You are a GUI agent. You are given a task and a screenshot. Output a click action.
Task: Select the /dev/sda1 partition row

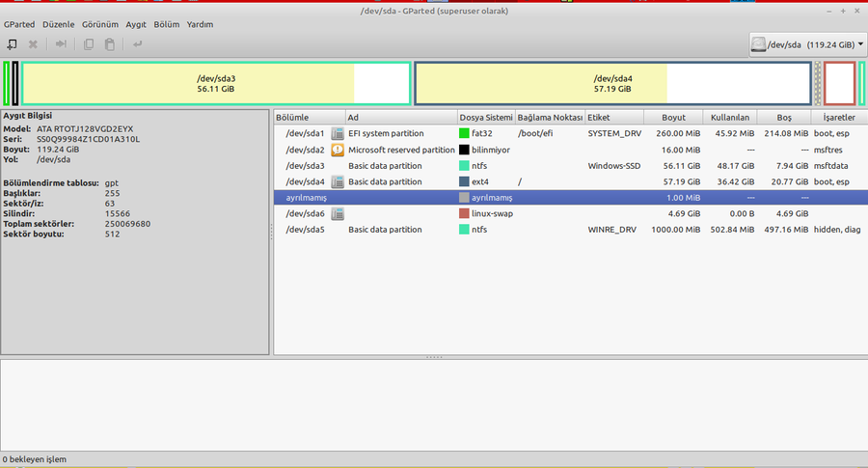[571, 133]
